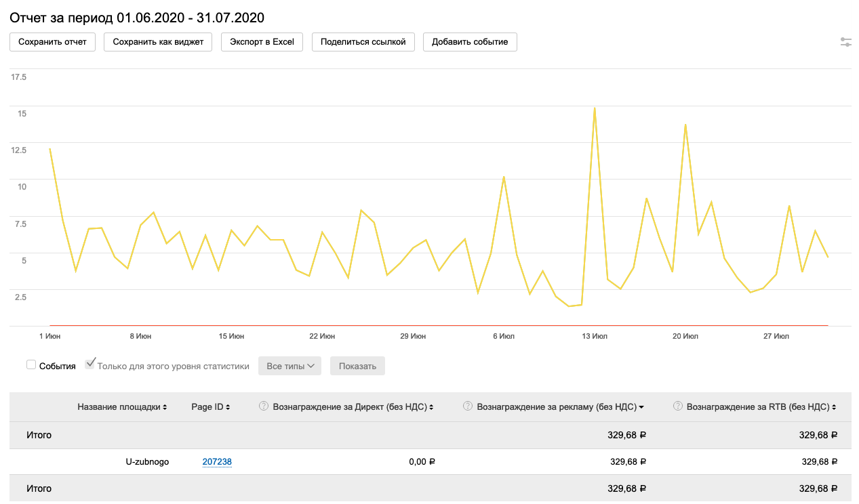859x504 pixels.
Task: Click Сохранить отчет button
Action: tap(52, 42)
